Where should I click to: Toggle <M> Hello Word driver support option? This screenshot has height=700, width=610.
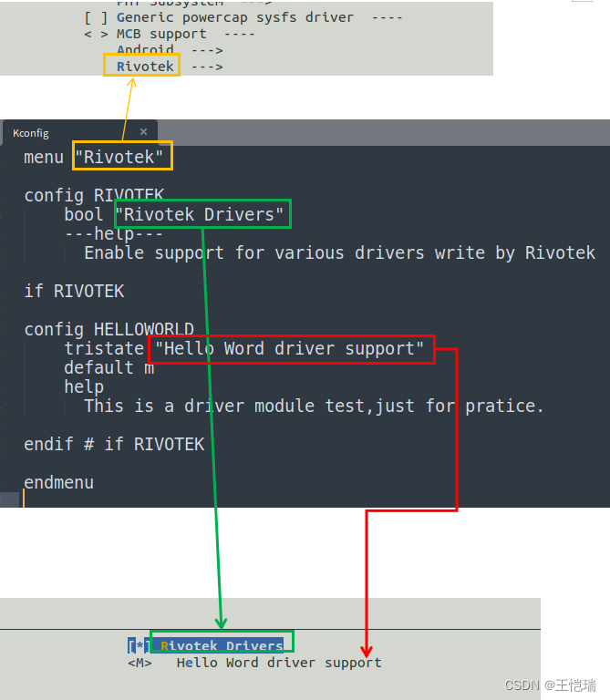coord(140,663)
